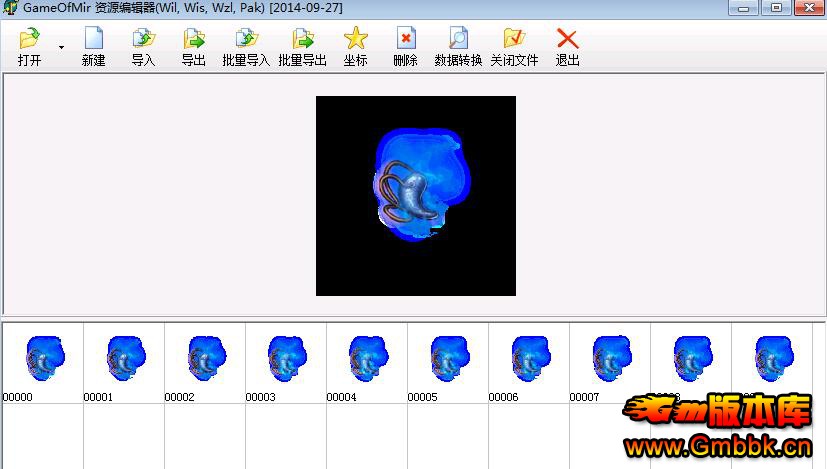The width and height of the screenshot is (827, 469).
Task: Click the 批量导入 batch import icon
Action: (x=246, y=41)
